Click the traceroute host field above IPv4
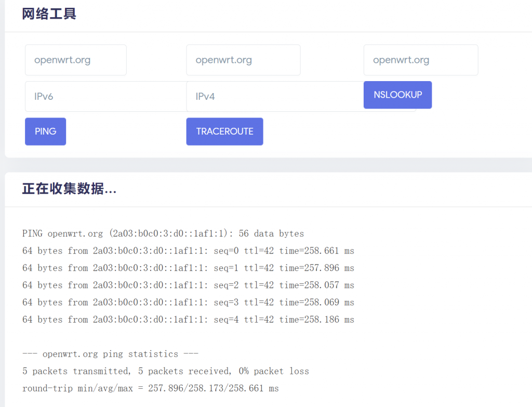532x407 pixels. pos(243,60)
